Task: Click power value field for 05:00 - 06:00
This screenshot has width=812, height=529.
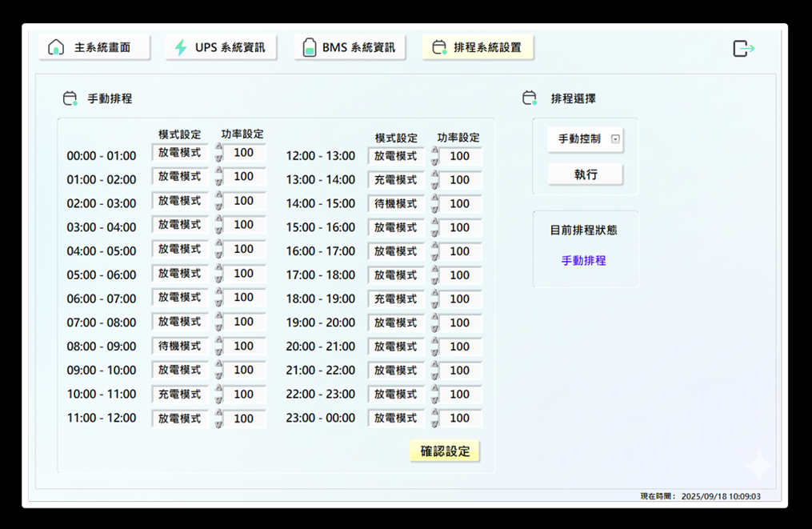Action: click(244, 274)
